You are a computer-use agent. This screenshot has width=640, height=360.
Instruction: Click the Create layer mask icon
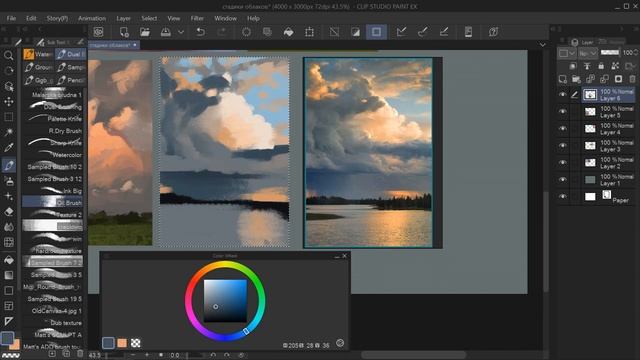(618, 79)
